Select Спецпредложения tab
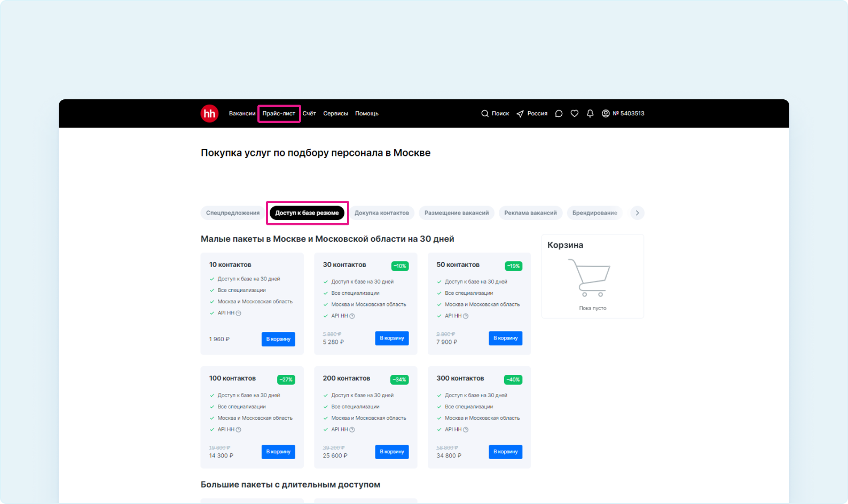 coord(233,213)
